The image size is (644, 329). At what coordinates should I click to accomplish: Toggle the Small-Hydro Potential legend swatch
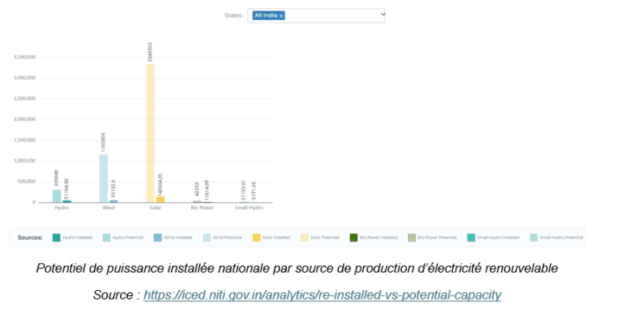[x=533, y=237]
